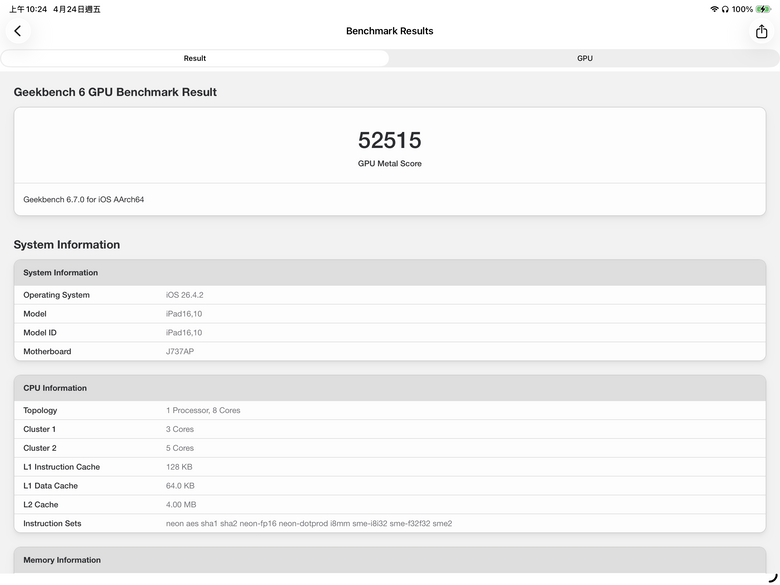Select the 128 KB cache value

[x=179, y=467]
